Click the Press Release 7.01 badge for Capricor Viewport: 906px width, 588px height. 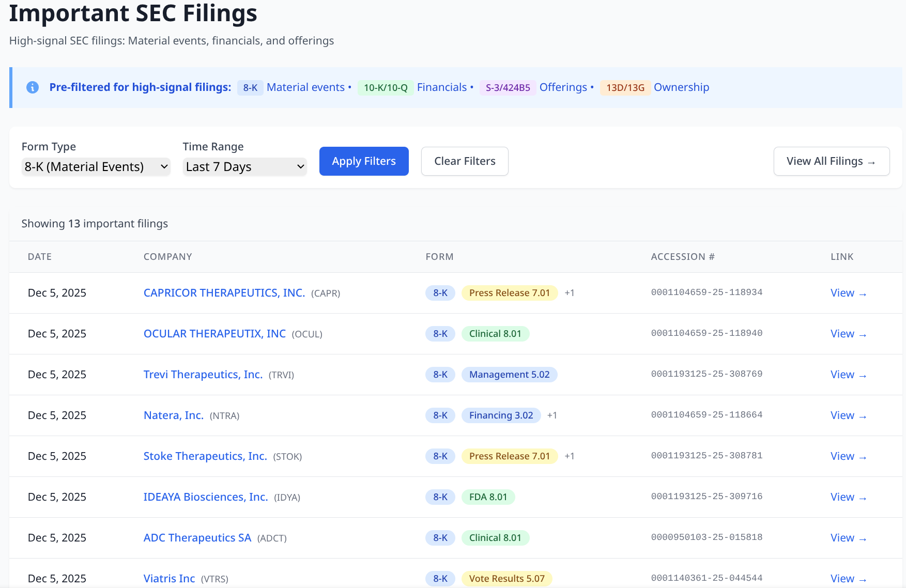[x=509, y=292]
